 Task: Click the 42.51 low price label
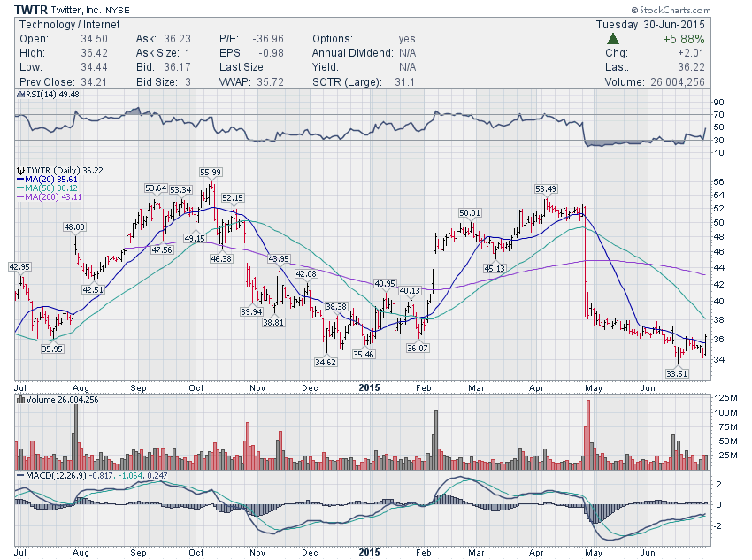coord(93,289)
